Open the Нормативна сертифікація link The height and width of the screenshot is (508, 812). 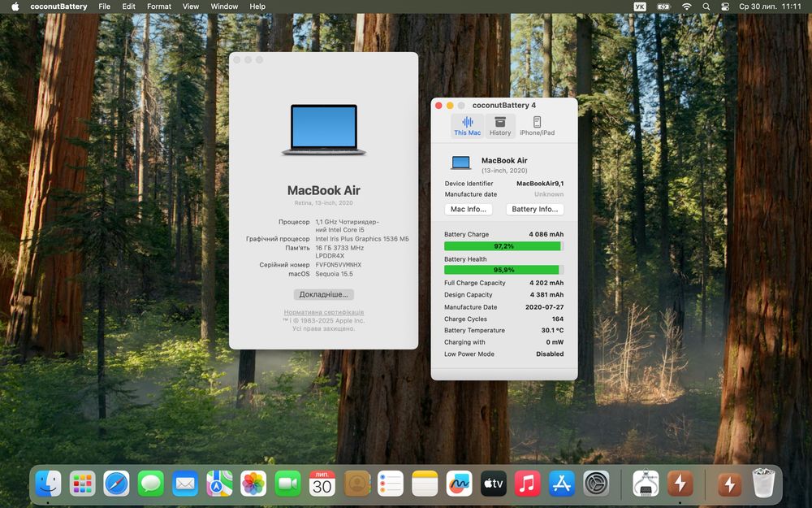coord(324,312)
